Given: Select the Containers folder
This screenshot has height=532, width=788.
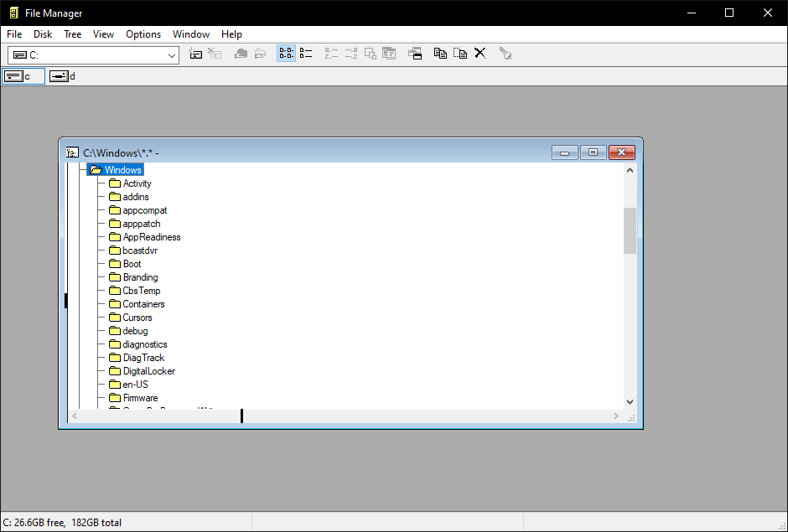Looking at the screenshot, I should (x=137, y=304).
